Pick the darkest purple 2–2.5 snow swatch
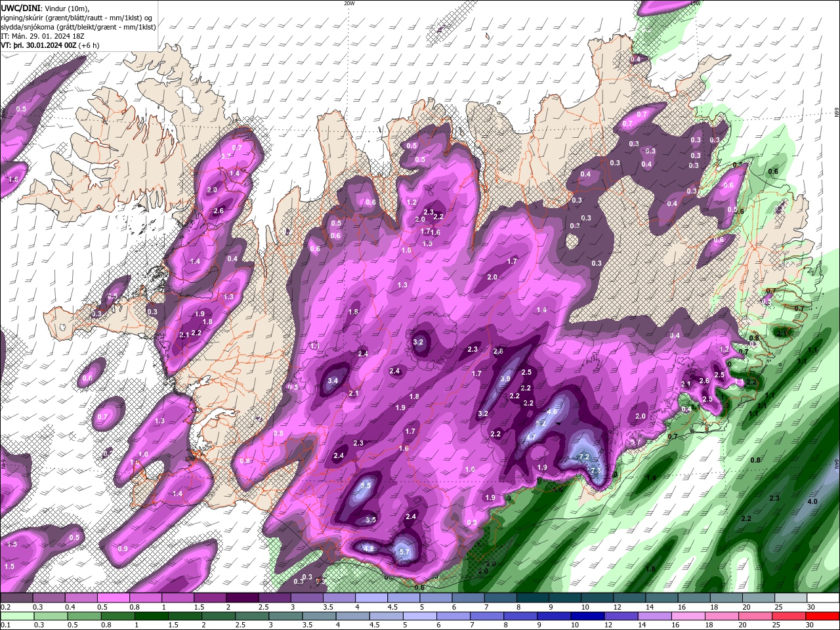Image resolution: width=840 pixels, height=630 pixels. coord(242,598)
